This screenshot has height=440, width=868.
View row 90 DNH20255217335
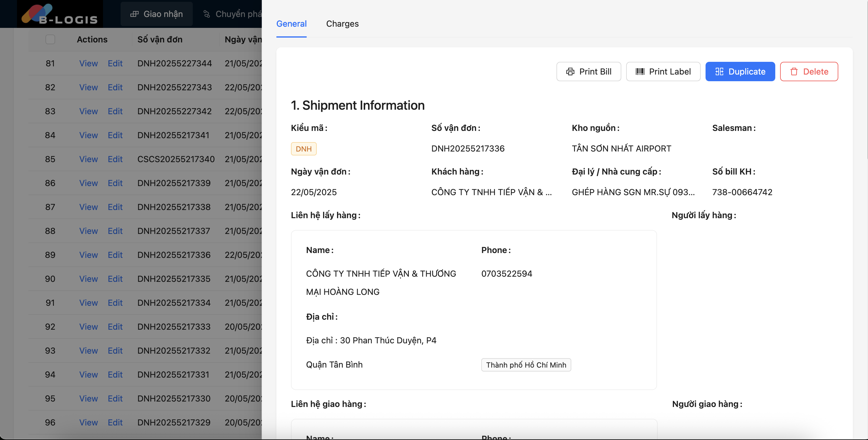tap(88, 278)
